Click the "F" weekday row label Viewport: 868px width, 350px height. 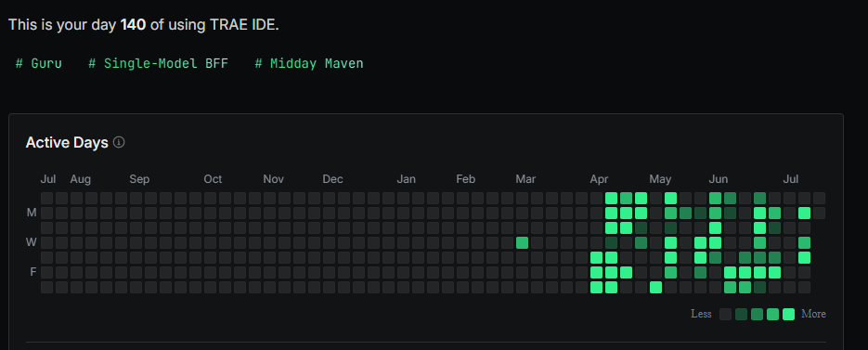32,272
